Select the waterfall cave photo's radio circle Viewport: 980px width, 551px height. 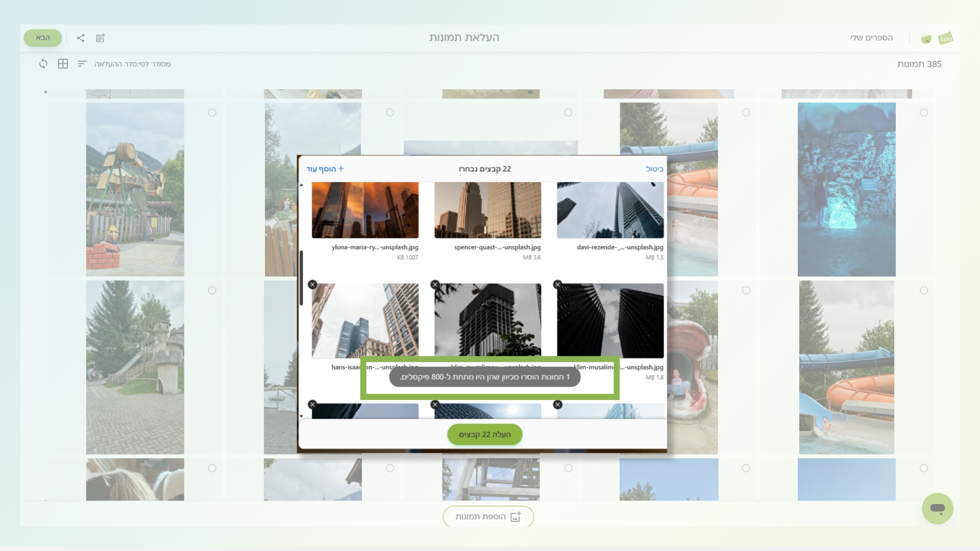(x=923, y=112)
